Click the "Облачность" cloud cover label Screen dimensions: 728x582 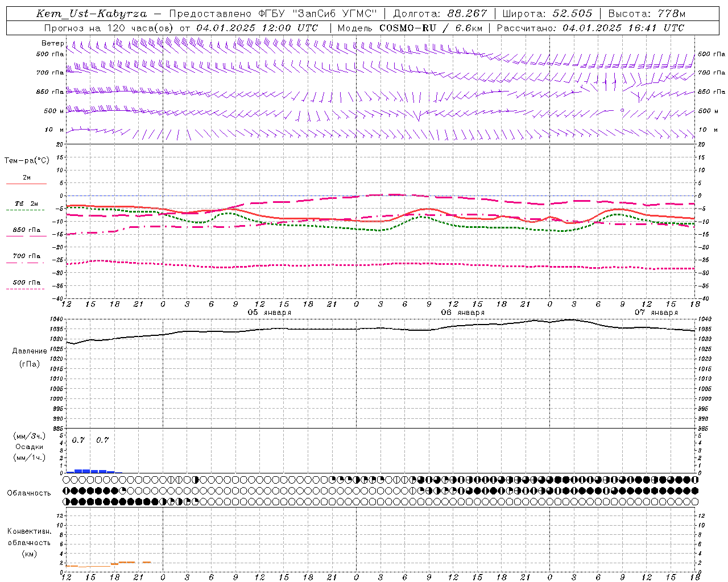[29, 493]
